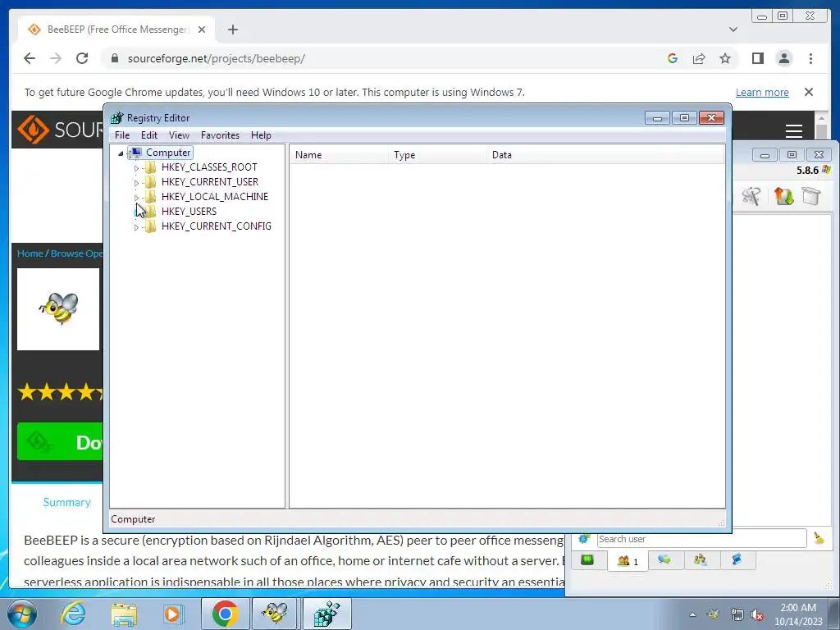Go back in Chrome
The height and width of the screenshot is (630, 840).
(x=30, y=58)
